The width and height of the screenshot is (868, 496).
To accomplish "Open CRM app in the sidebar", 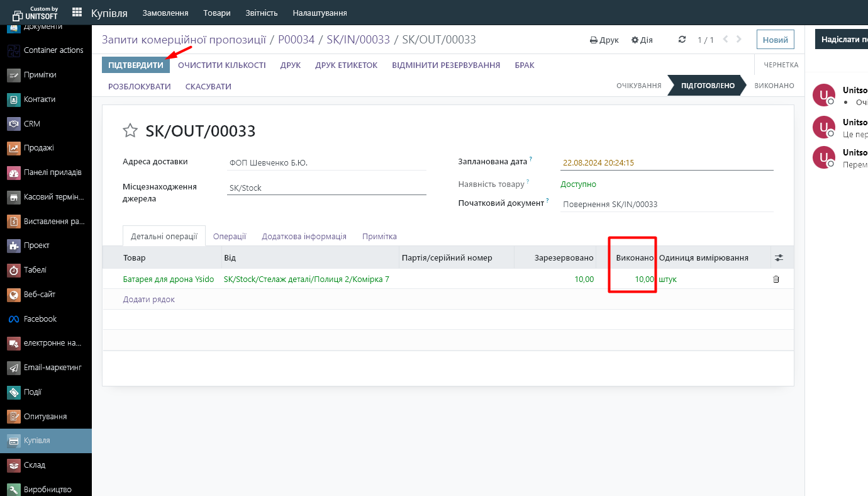I will [x=31, y=124].
